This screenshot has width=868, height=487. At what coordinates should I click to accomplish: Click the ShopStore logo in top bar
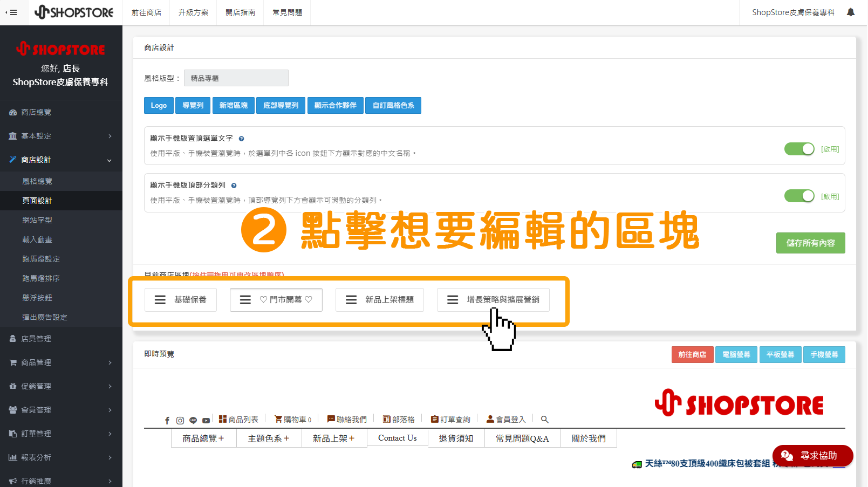click(74, 12)
